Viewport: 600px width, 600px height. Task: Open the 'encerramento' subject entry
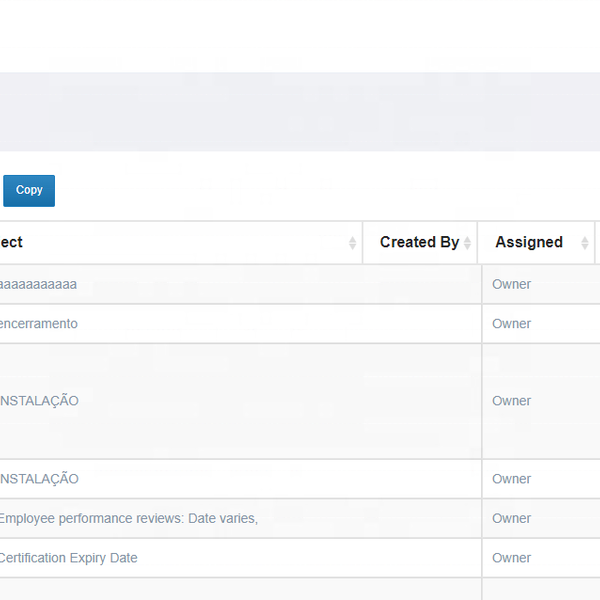click(x=38, y=324)
